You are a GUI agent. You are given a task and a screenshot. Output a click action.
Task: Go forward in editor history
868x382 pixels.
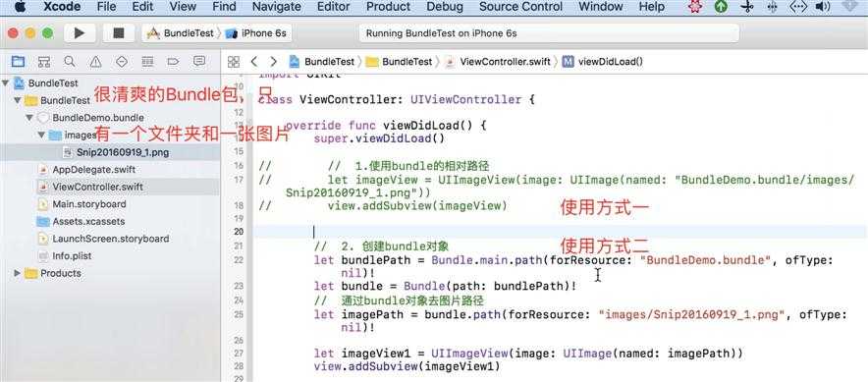274,62
